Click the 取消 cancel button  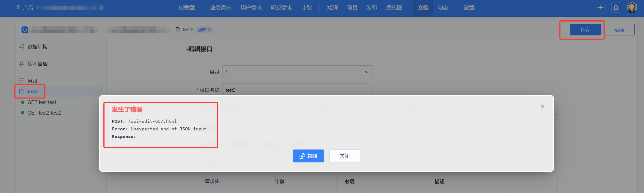pyautogui.click(x=619, y=29)
